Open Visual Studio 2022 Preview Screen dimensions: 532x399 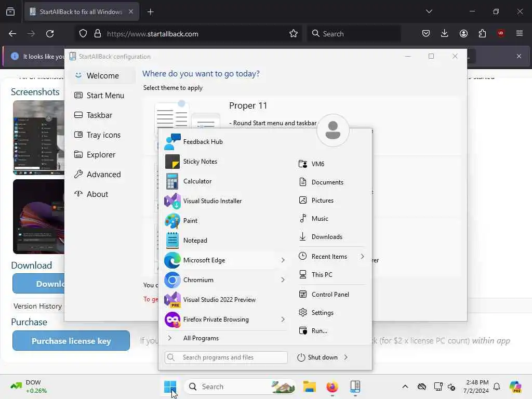tap(224, 300)
